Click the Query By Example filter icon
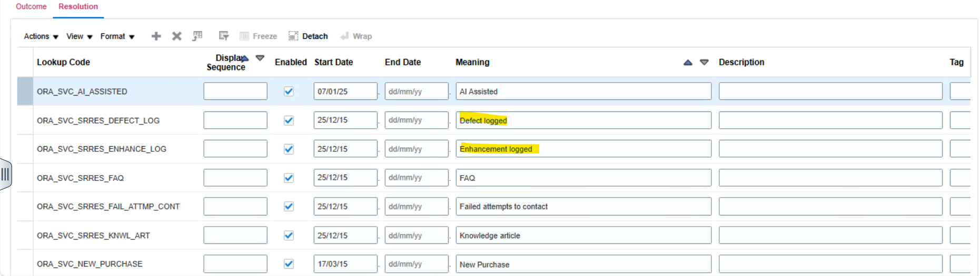 224,36
